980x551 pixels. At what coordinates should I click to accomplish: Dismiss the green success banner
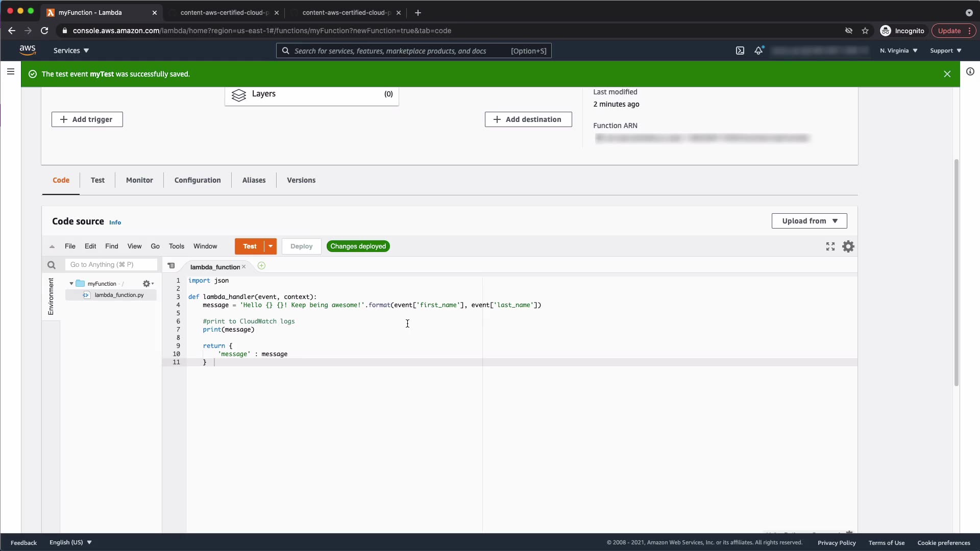tap(947, 74)
